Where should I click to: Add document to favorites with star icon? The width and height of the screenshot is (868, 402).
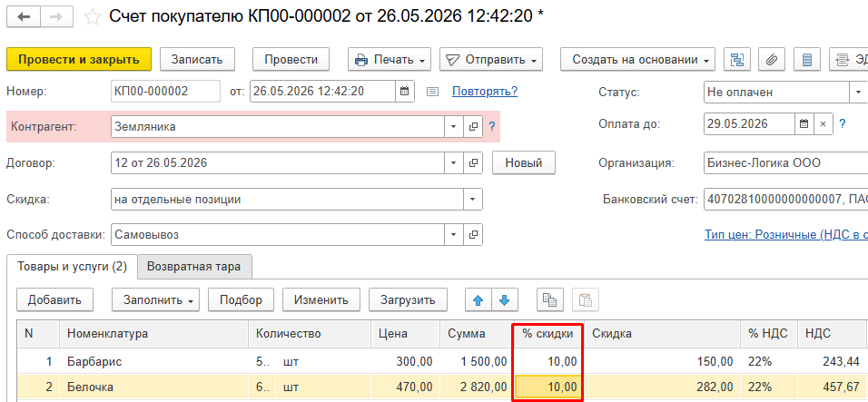[x=92, y=17]
